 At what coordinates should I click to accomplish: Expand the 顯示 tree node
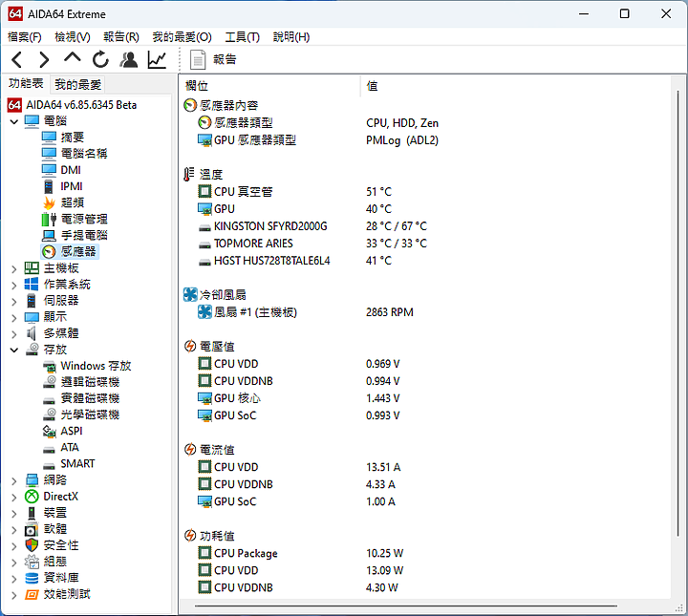[14, 318]
